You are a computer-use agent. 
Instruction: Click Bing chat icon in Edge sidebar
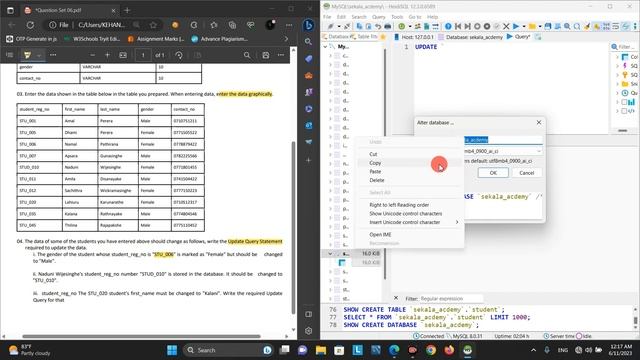[309, 25]
